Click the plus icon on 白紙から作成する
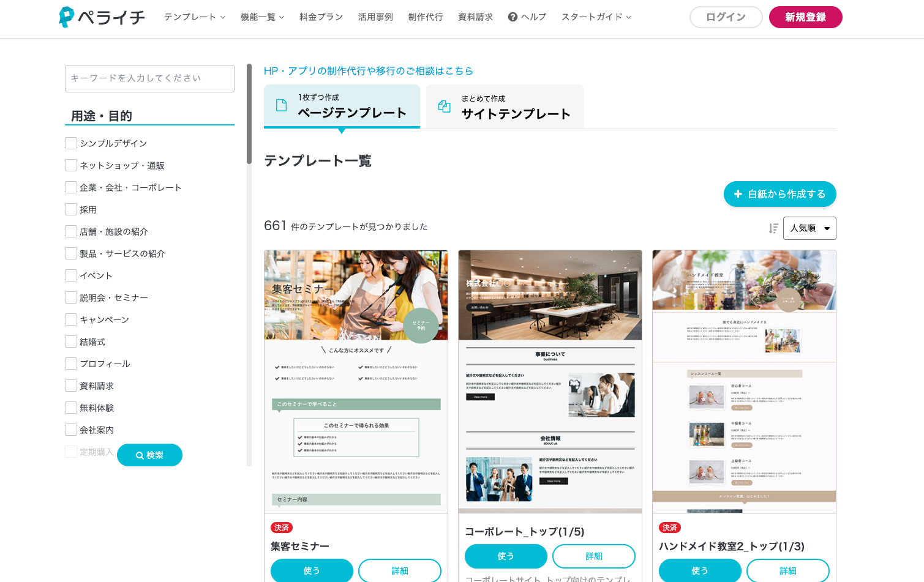 738,194
